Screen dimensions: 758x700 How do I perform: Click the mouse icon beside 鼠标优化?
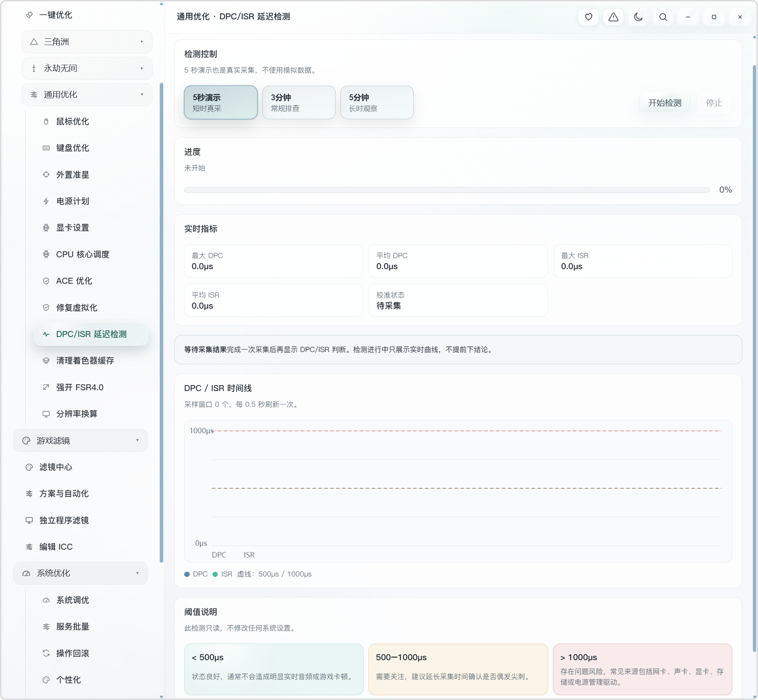pos(46,122)
